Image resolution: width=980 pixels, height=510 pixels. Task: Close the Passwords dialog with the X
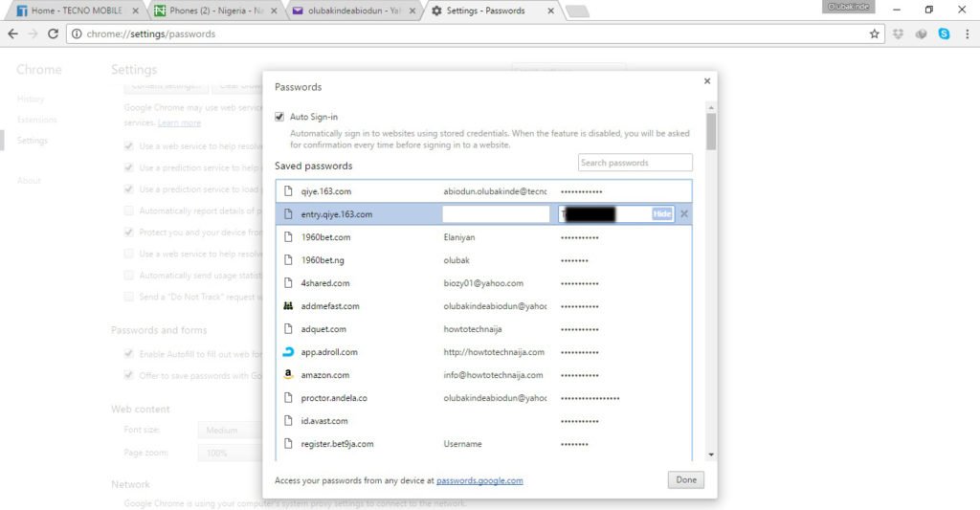tap(707, 81)
